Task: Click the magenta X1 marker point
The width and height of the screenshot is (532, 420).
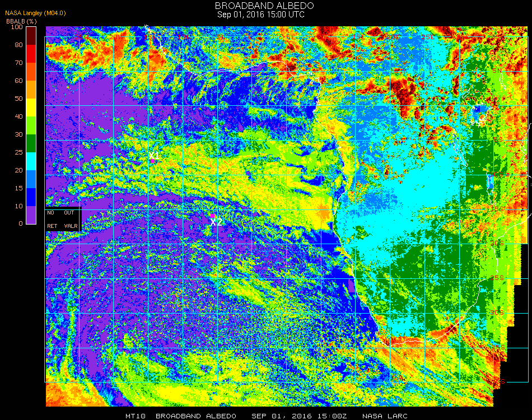Action: click(153, 161)
